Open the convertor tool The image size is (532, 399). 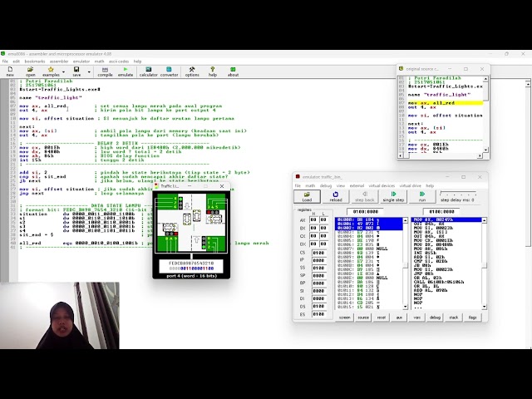[x=169, y=71]
